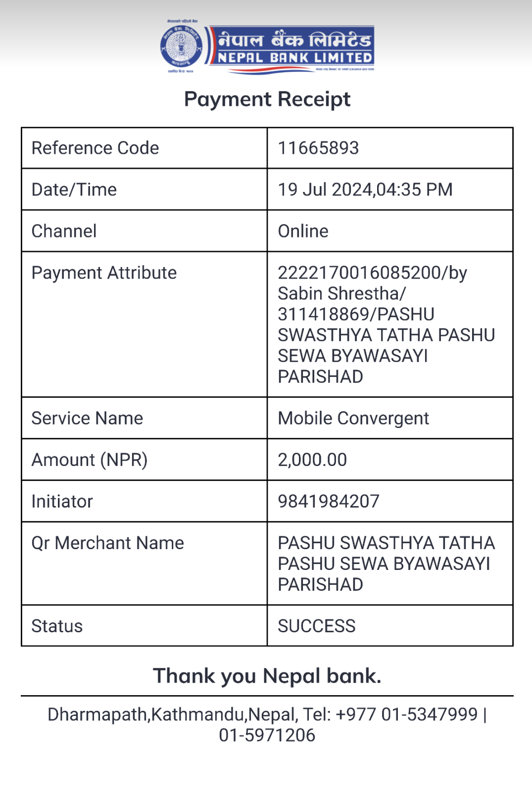Tap the phone number +977 01-5347999

click(x=407, y=714)
